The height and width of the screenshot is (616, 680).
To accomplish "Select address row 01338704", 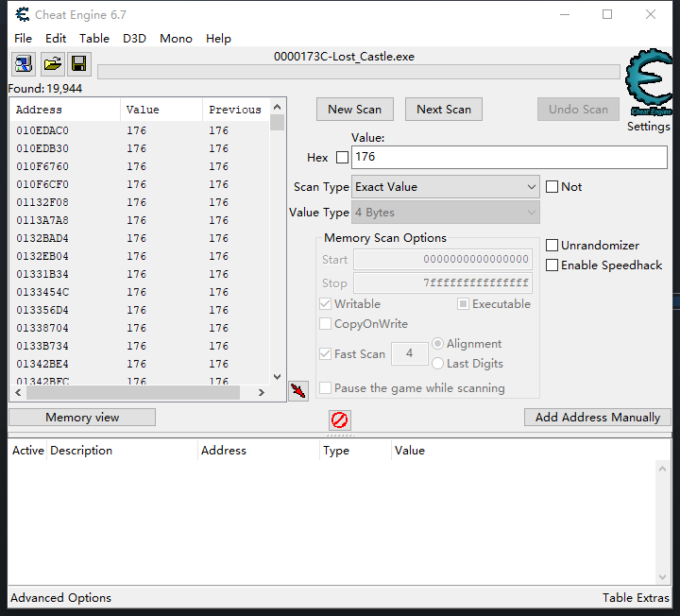I will point(140,328).
